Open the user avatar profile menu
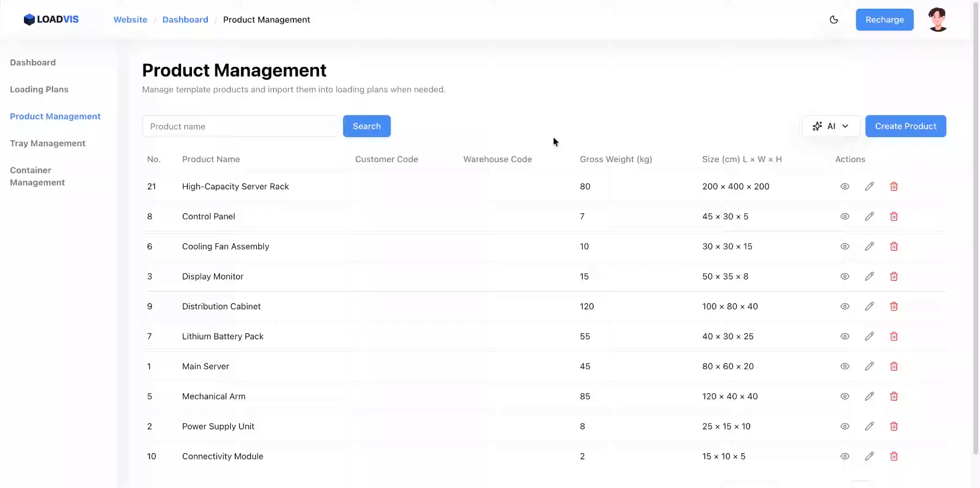This screenshot has width=980, height=488. [938, 20]
